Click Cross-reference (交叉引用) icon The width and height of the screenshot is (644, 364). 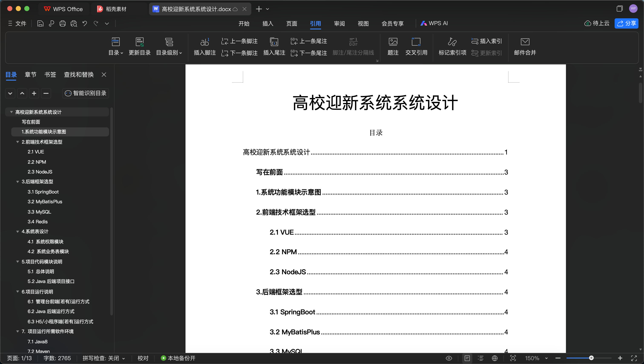point(416,46)
